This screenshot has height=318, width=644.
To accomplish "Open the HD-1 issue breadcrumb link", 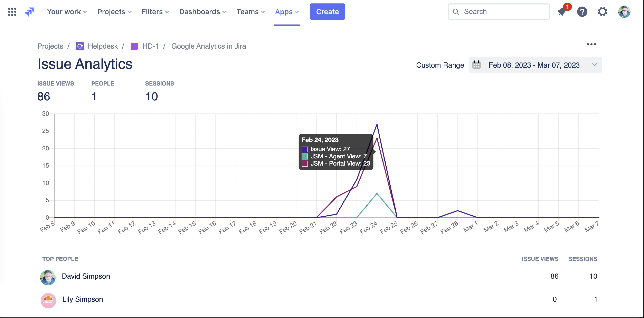I will pyautogui.click(x=150, y=46).
